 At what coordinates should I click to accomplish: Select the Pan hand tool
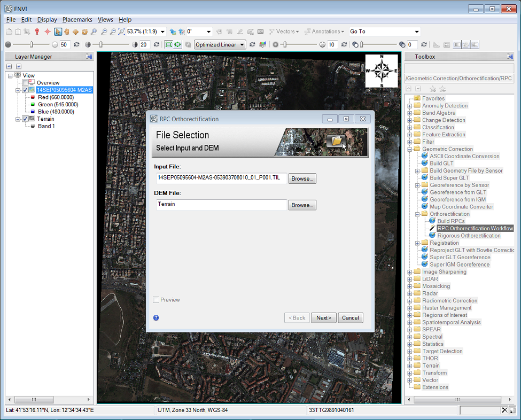coord(67,32)
